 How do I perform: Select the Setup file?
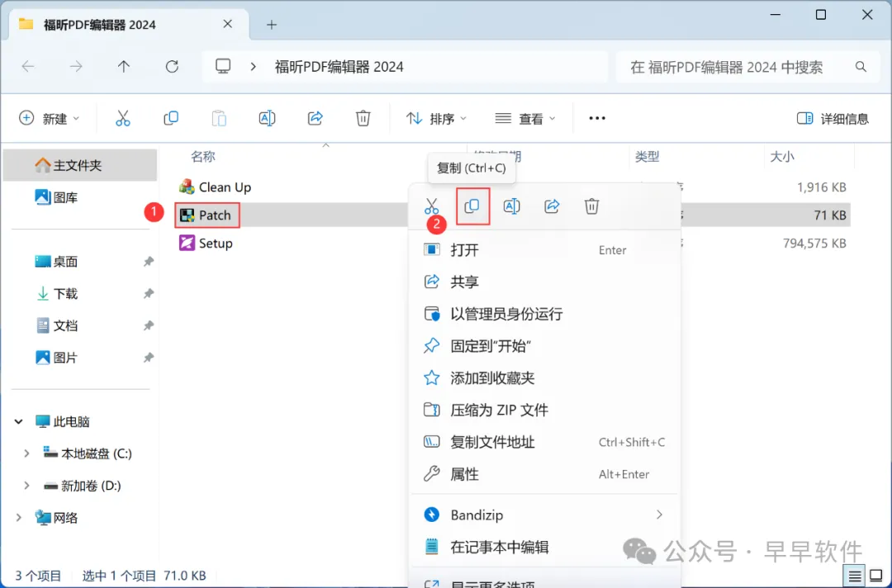point(206,244)
